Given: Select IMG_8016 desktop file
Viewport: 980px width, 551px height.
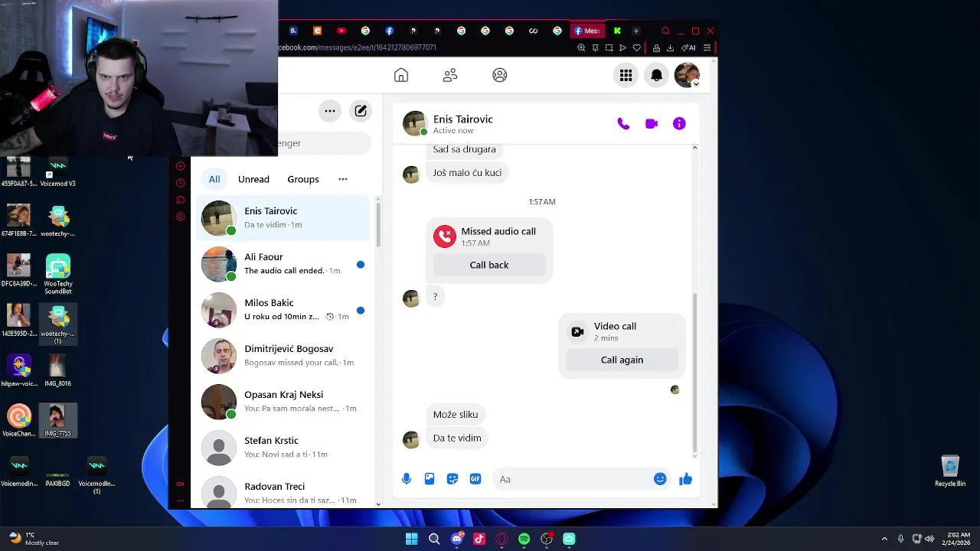Looking at the screenshot, I should (x=58, y=370).
